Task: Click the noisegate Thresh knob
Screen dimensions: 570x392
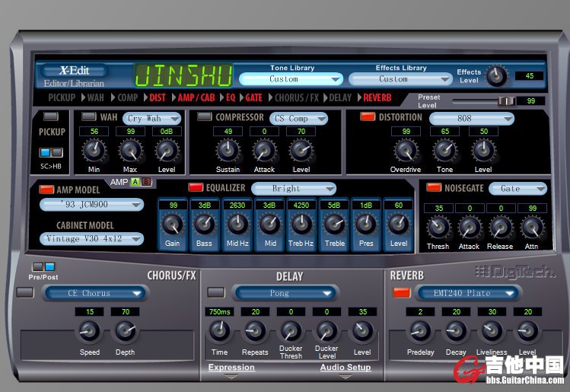Action: point(438,227)
